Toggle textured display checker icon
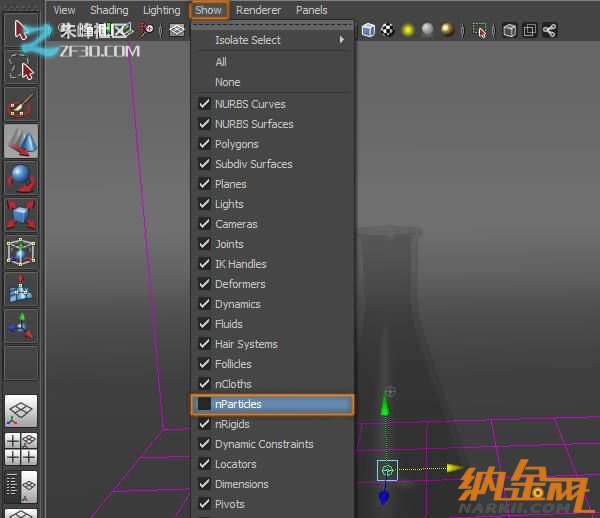 tap(388, 30)
